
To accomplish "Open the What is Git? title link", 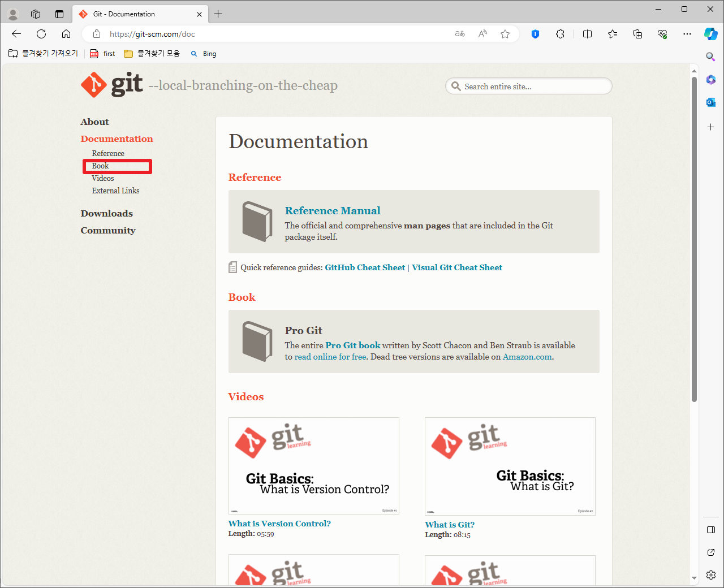I will (x=450, y=525).
